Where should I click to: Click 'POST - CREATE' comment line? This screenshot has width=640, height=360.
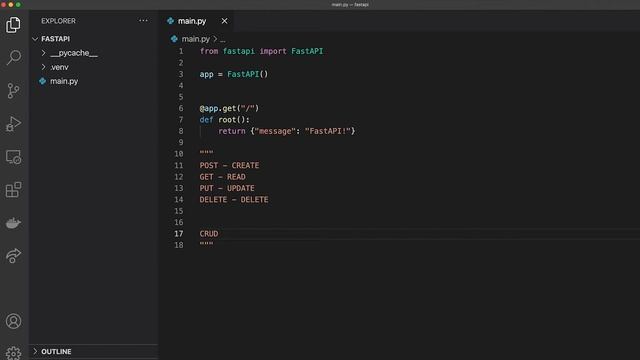tap(229, 165)
